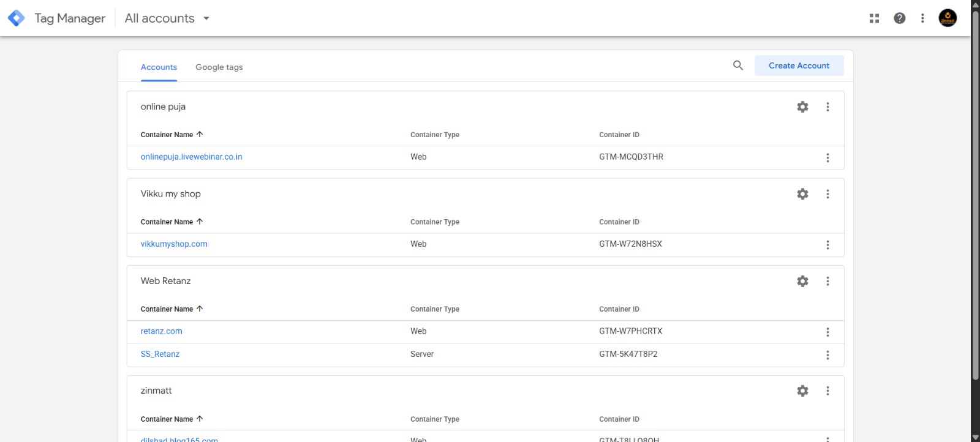The height and width of the screenshot is (442, 980).
Task: Click the Vikku my shop account title
Action: [x=170, y=194]
